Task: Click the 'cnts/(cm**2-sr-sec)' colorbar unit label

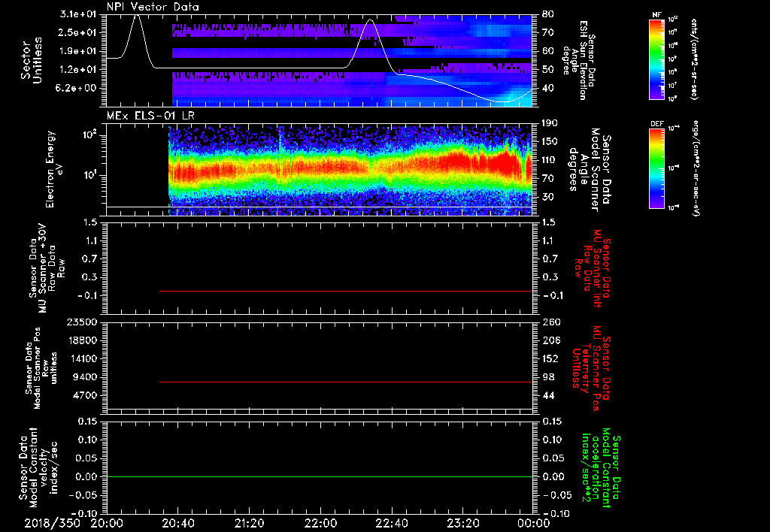Action: (x=694, y=59)
